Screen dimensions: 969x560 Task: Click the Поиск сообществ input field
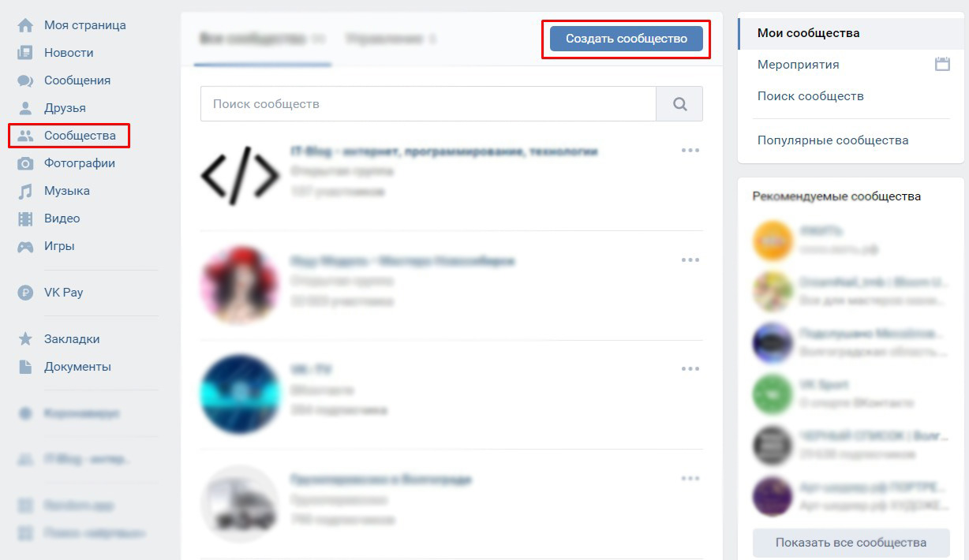(x=428, y=104)
